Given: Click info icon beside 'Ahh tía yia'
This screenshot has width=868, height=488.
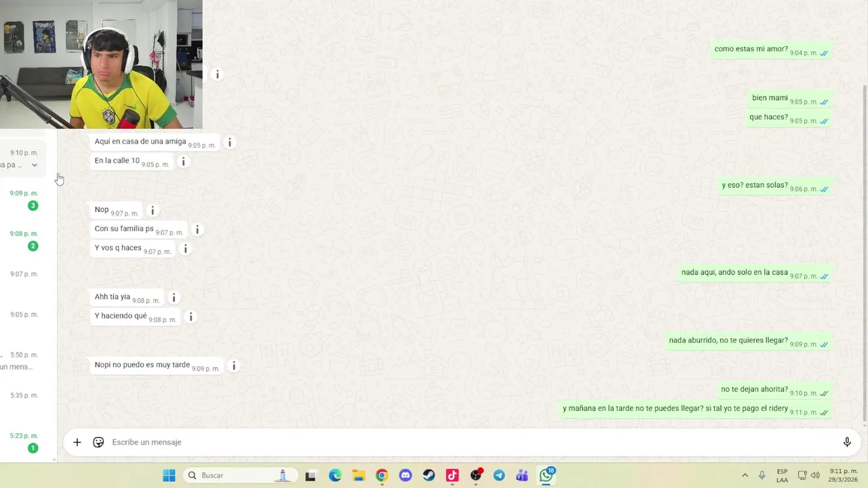Looking at the screenshot, I should [174, 298].
